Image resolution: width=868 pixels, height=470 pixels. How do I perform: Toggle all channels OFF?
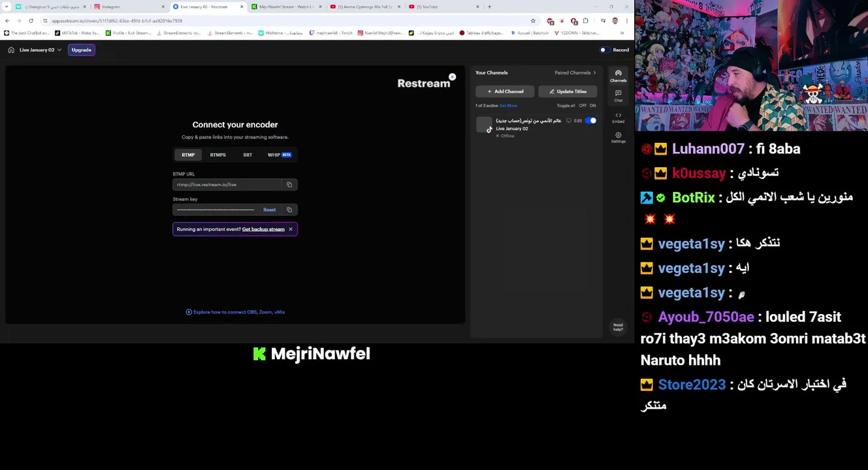pyautogui.click(x=583, y=106)
